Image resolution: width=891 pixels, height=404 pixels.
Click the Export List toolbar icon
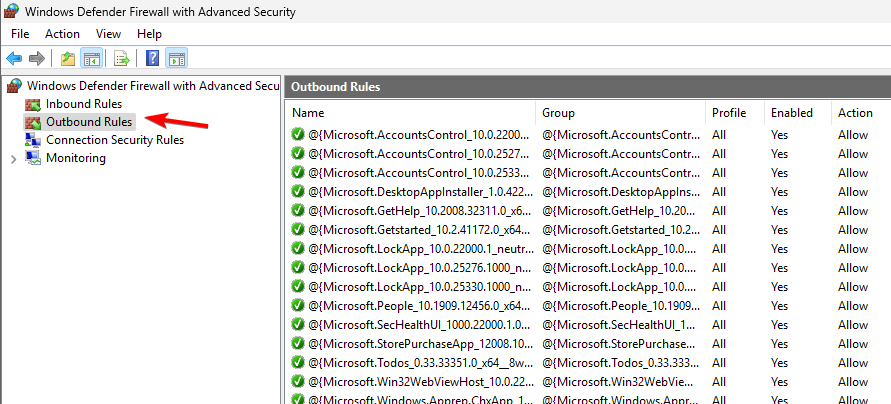[x=122, y=58]
